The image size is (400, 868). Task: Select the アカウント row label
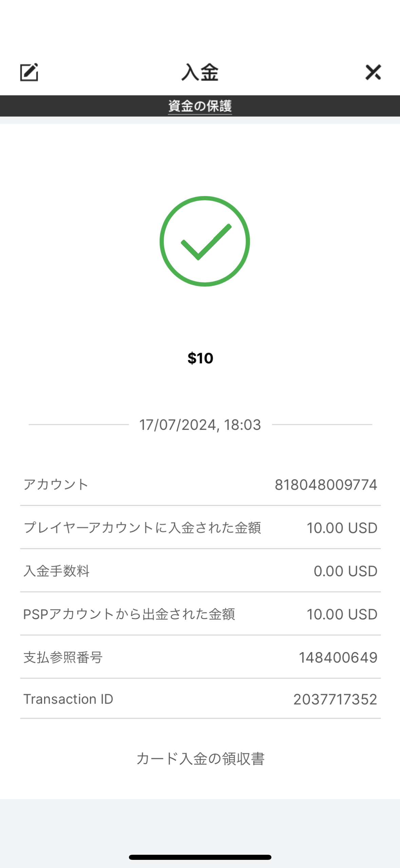click(56, 485)
